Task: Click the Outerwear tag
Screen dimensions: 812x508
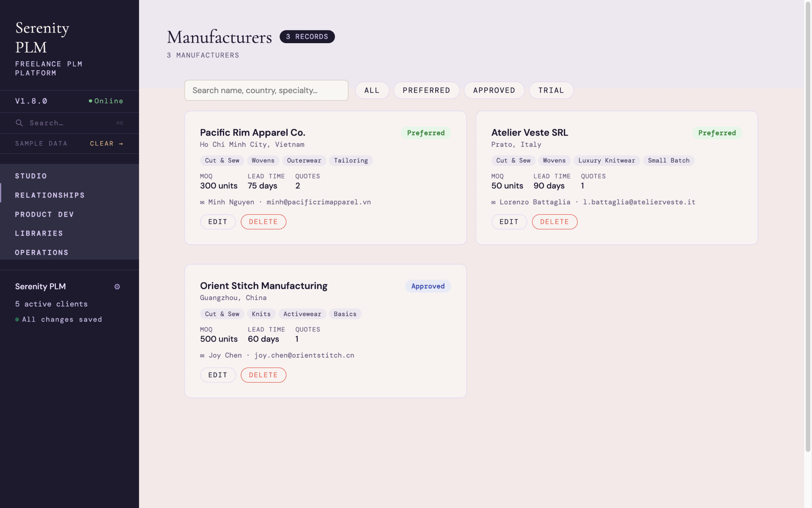Action: 304,160
